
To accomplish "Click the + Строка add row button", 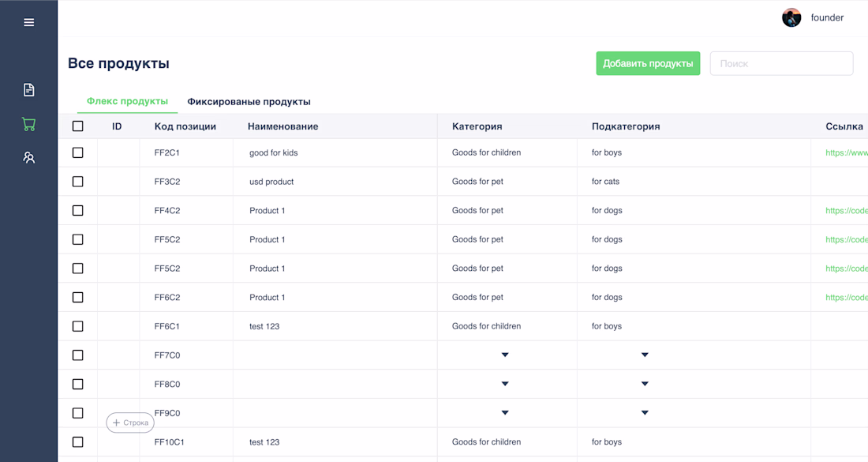I will pyautogui.click(x=130, y=423).
